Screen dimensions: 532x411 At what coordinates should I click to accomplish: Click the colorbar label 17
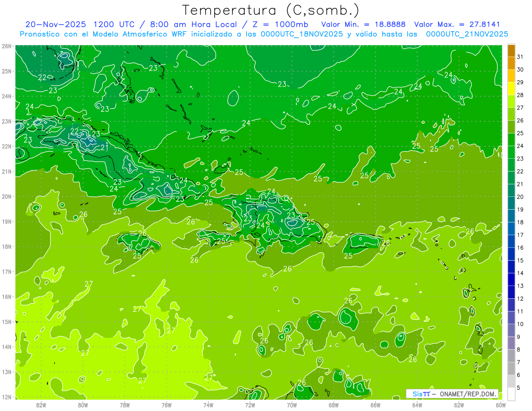(x=520, y=235)
